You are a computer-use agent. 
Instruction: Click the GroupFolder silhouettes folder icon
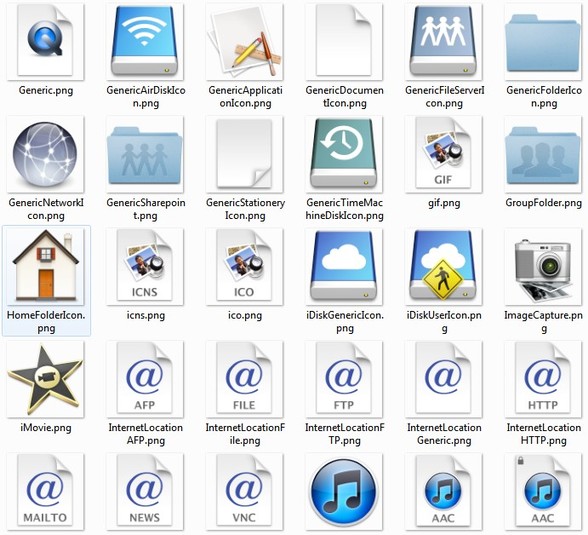coord(543,154)
